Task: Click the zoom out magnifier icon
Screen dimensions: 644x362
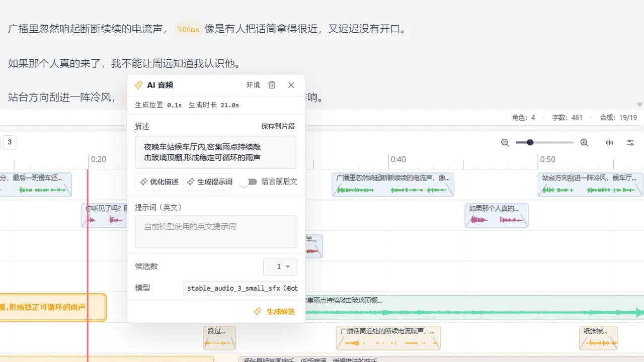Action: tap(505, 143)
